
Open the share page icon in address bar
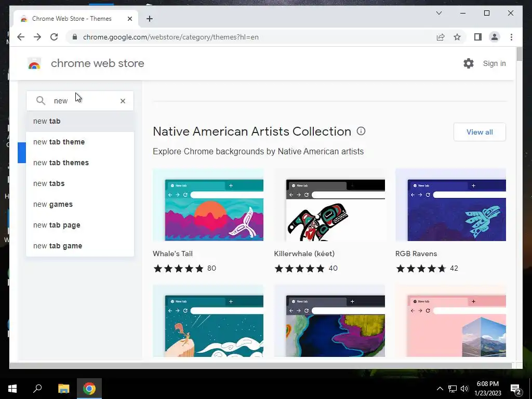pyautogui.click(x=441, y=37)
